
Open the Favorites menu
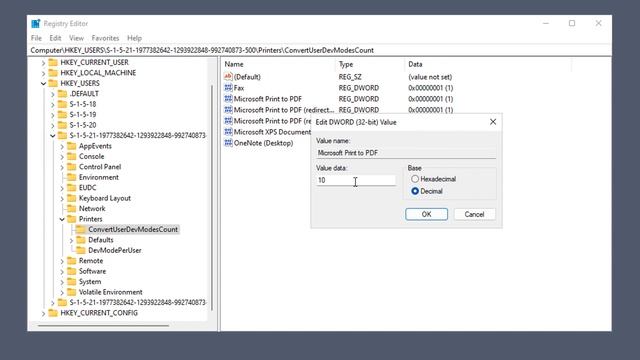[x=105, y=38]
